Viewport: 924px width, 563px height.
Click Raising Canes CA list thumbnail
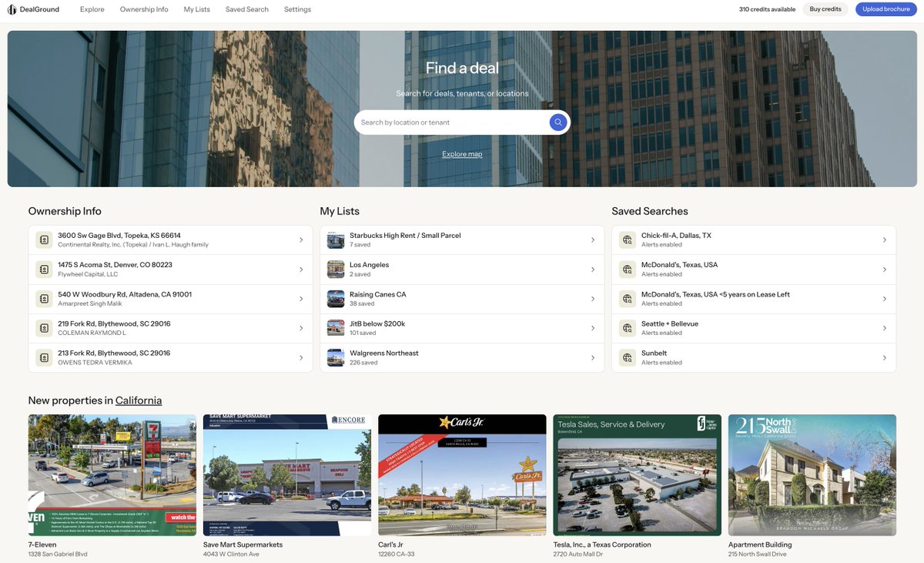pos(336,299)
